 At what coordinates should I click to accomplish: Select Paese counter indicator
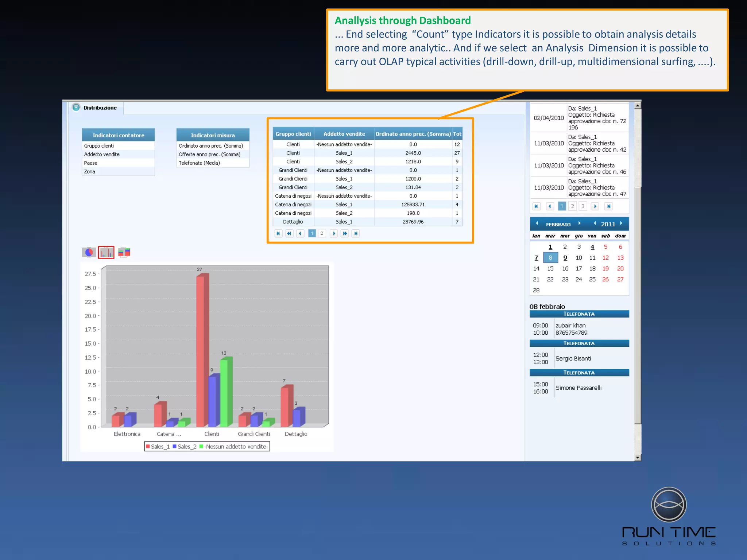(118, 163)
